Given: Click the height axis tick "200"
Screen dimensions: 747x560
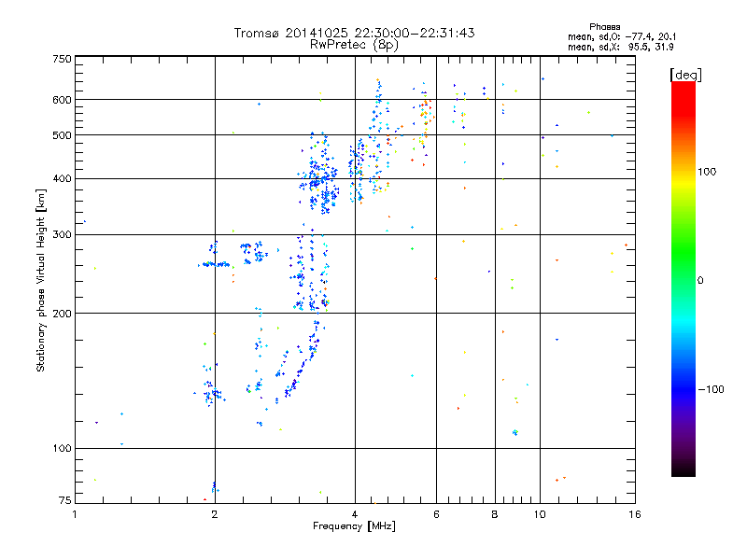Looking at the screenshot, I should [62, 314].
